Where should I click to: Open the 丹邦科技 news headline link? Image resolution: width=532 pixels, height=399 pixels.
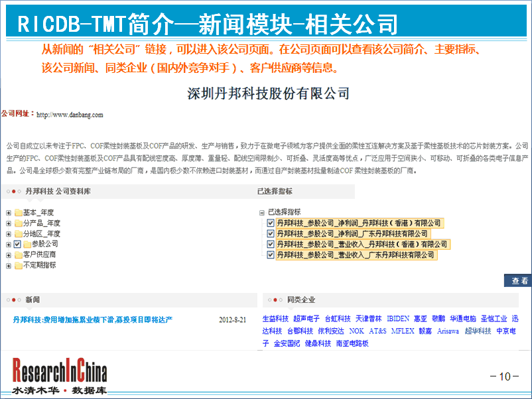(x=93, y=319)
